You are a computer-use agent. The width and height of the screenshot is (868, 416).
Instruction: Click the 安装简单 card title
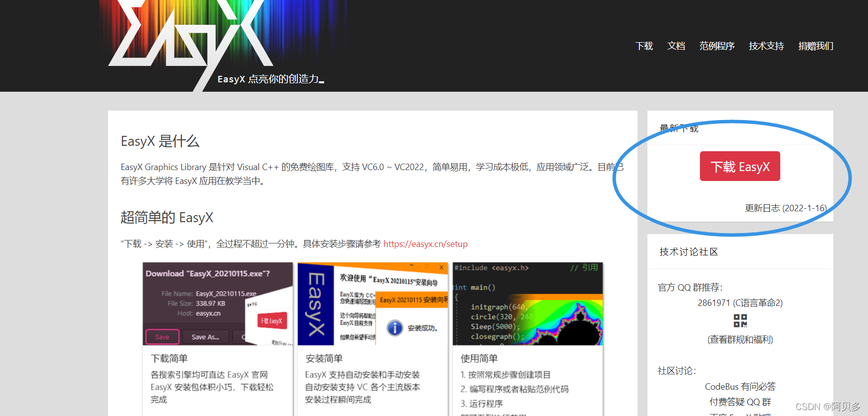[324, 358]
